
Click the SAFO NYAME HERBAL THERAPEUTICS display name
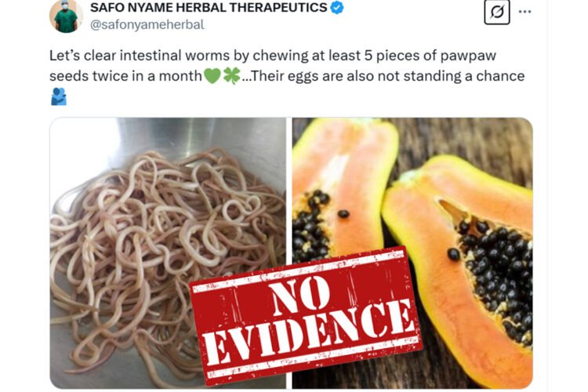[209, 8]
